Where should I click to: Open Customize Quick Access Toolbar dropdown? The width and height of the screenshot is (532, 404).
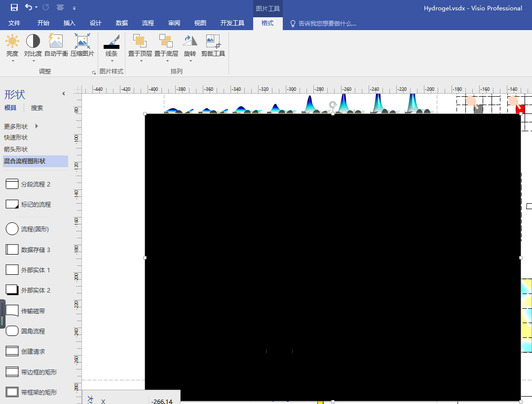[x=75, y=8]
